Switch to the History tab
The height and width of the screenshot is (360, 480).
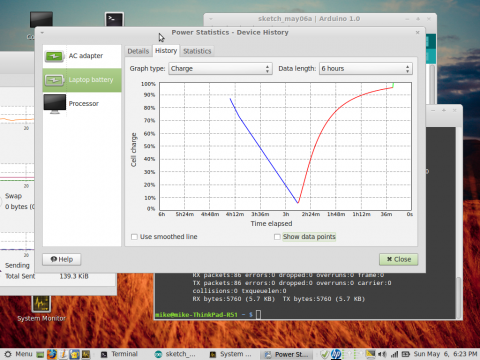pos(166,51)
